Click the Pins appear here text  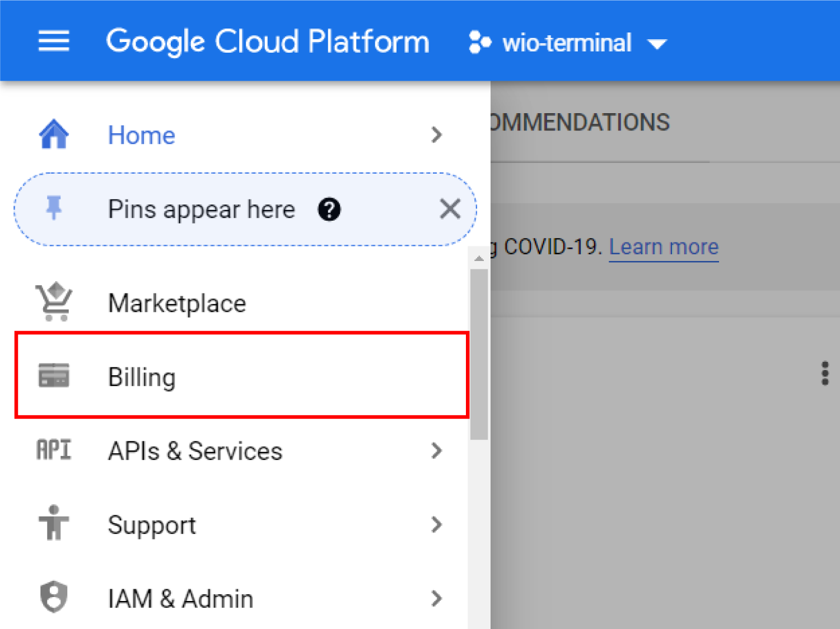coord(202,209)
